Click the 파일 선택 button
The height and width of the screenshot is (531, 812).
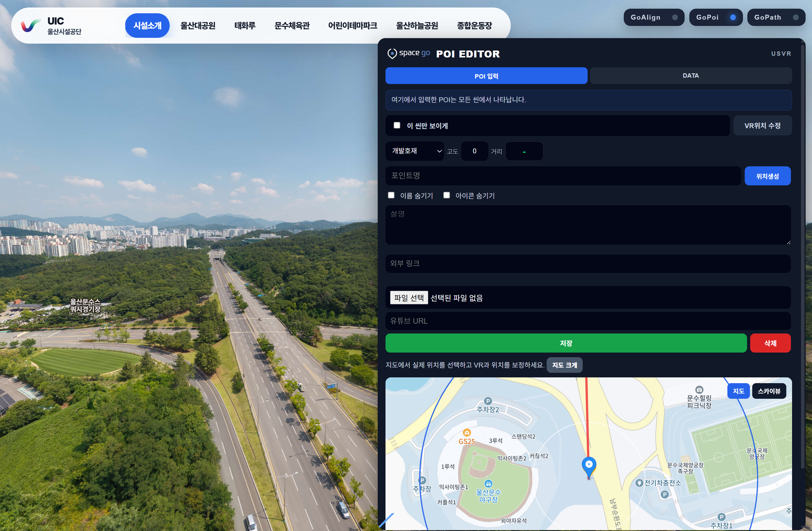[x=409, y=298]
